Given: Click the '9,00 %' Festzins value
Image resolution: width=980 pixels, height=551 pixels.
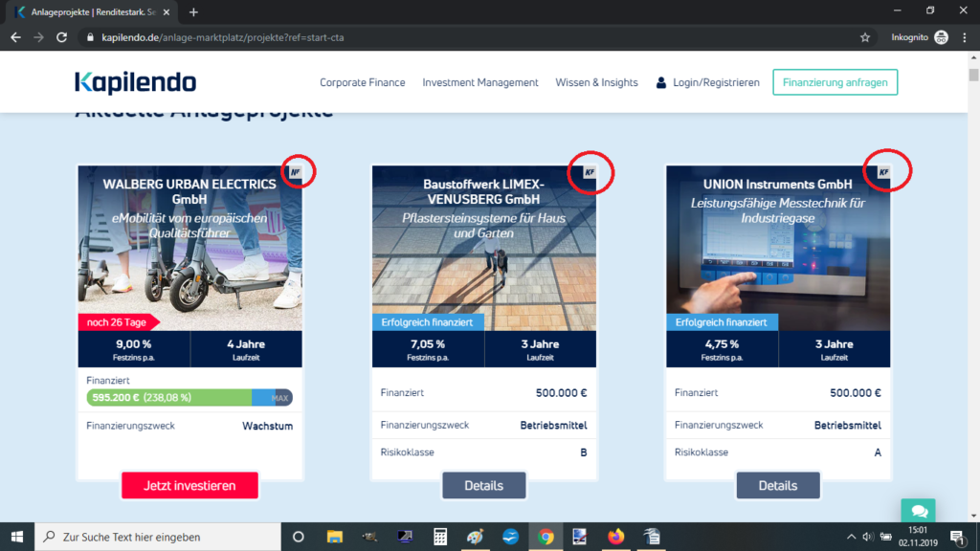Looking at the screenshot, I should click(x=134, y=344).
